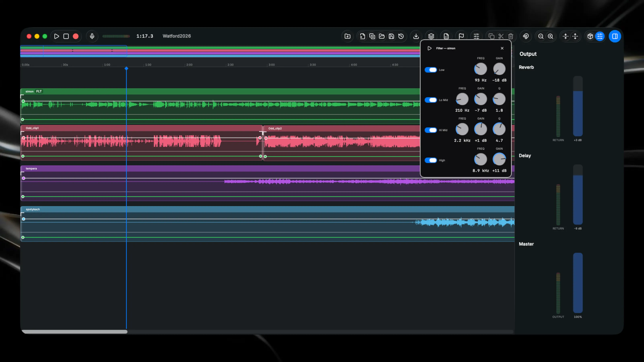Select the Odd_clip2 clip header
The image size is (644, 362).
tap(342, 129)
